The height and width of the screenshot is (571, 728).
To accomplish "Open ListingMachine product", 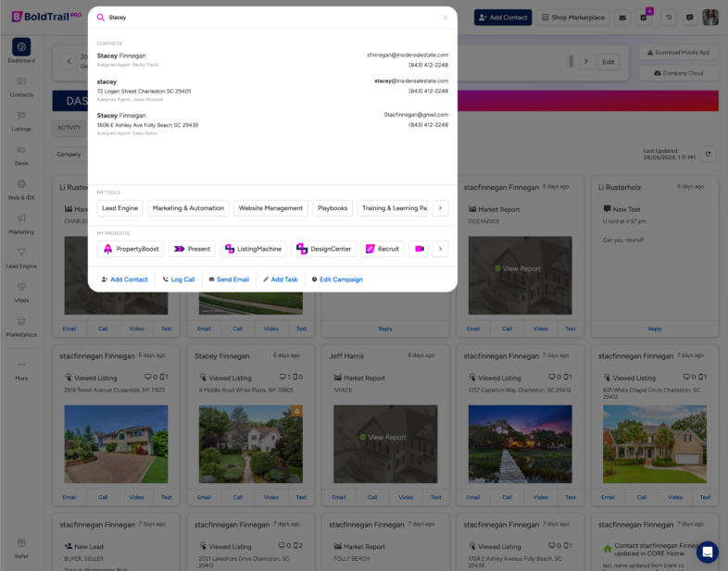I will click(x=253, y=249).
